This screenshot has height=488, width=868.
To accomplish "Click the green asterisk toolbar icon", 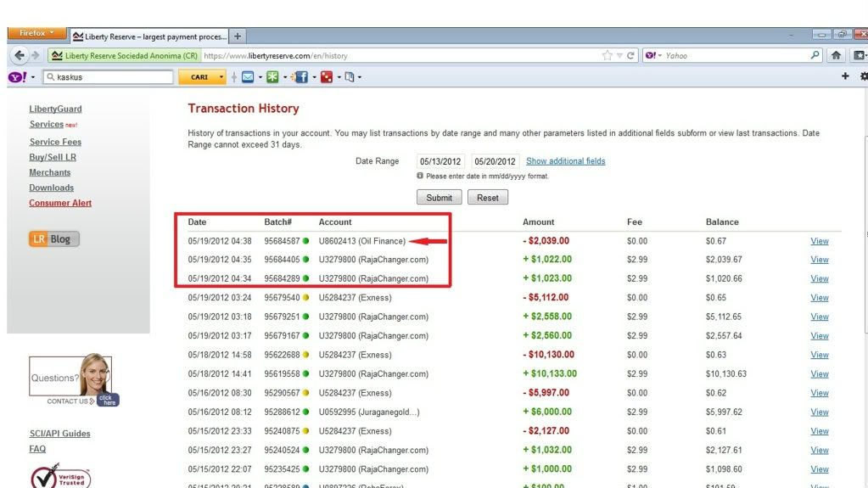I will [272, 77].
